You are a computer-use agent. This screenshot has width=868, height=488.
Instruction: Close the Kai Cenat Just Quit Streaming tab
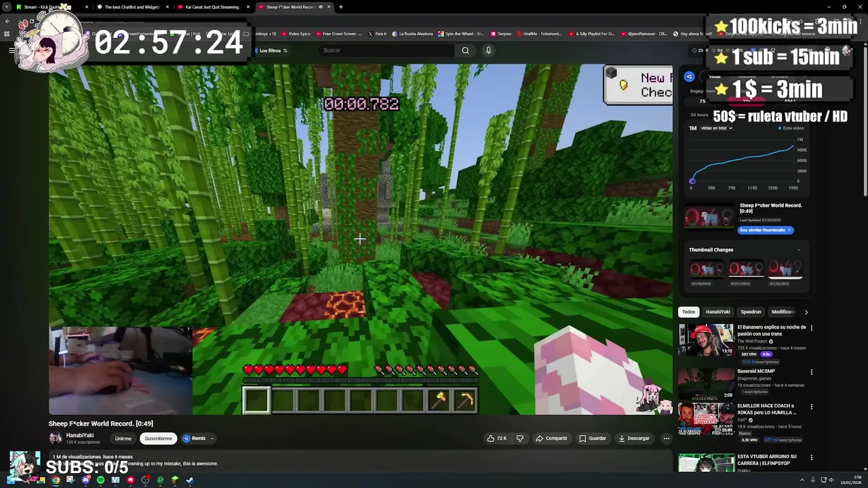coord(248,7)
